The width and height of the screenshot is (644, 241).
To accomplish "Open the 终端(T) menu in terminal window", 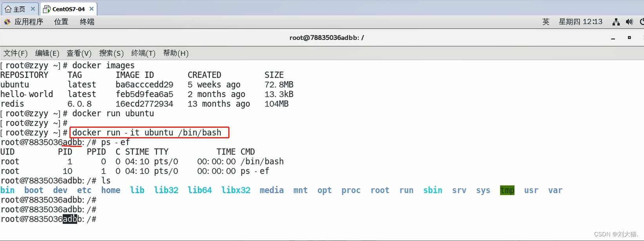I will [x=143, y=53].
